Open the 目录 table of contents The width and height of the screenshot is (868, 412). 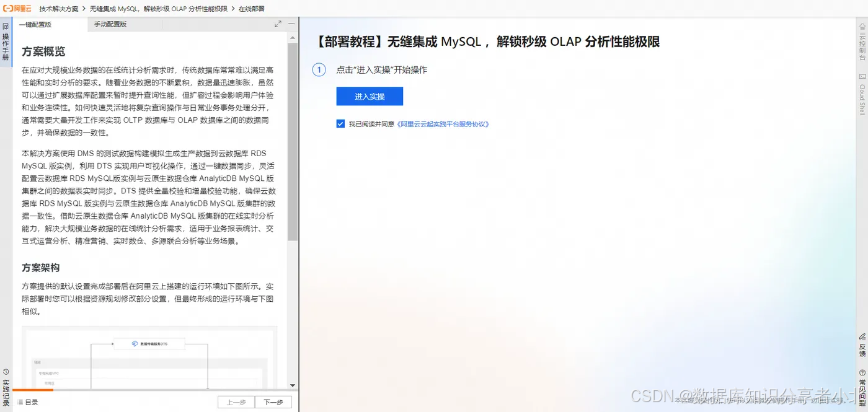pyautogui.click(x=28, y=402)
